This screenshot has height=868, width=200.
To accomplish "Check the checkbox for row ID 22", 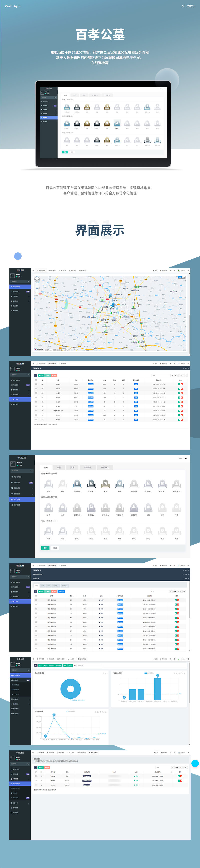I will [36, 384].
